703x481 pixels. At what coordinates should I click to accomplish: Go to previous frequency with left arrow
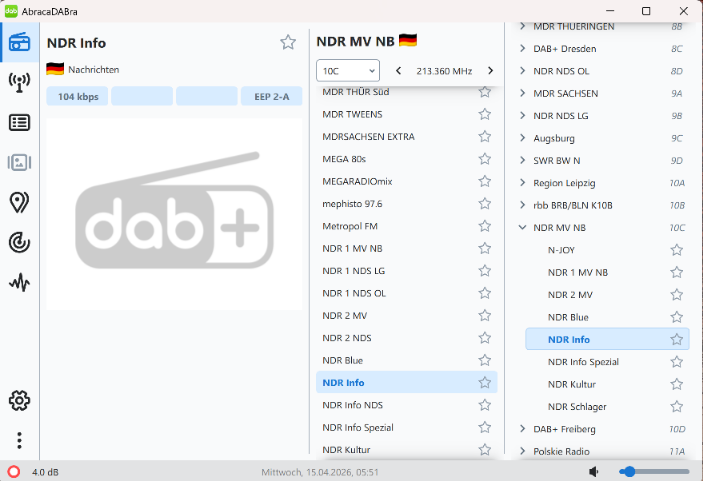(399, 71)
